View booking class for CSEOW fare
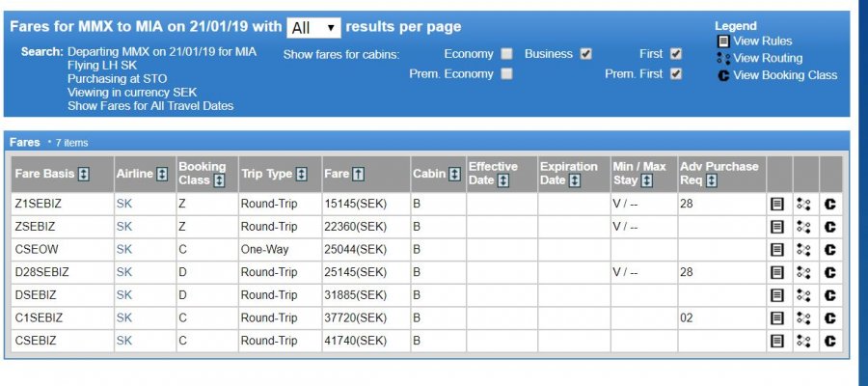This screenshot has height=386, width=868. tap(830, 249)
